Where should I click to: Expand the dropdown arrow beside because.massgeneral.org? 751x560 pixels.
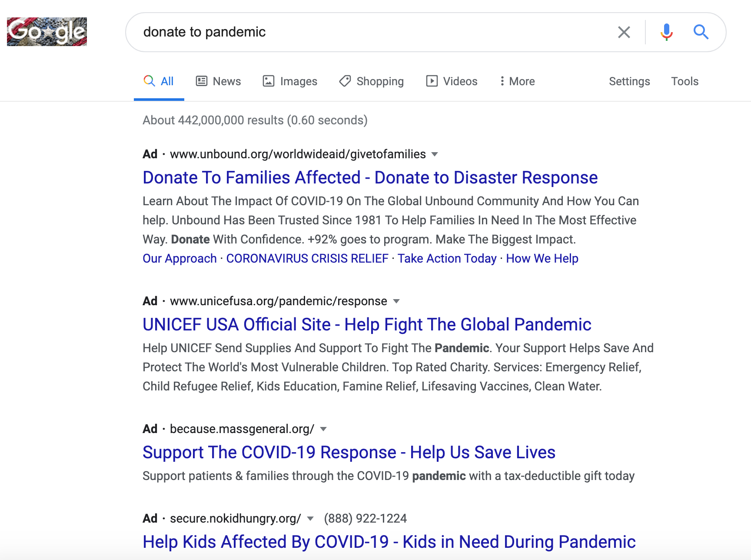323,429
